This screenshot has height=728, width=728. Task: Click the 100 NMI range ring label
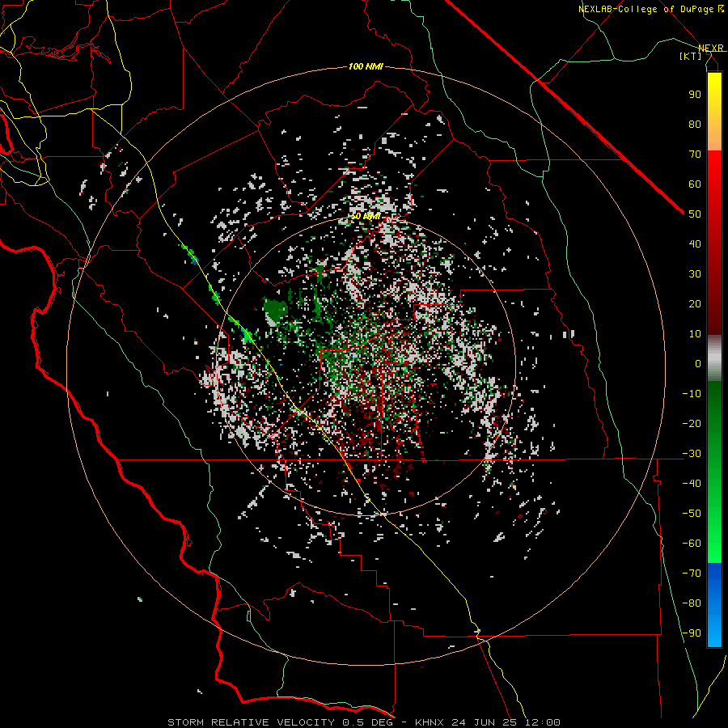tap(366, 67)
